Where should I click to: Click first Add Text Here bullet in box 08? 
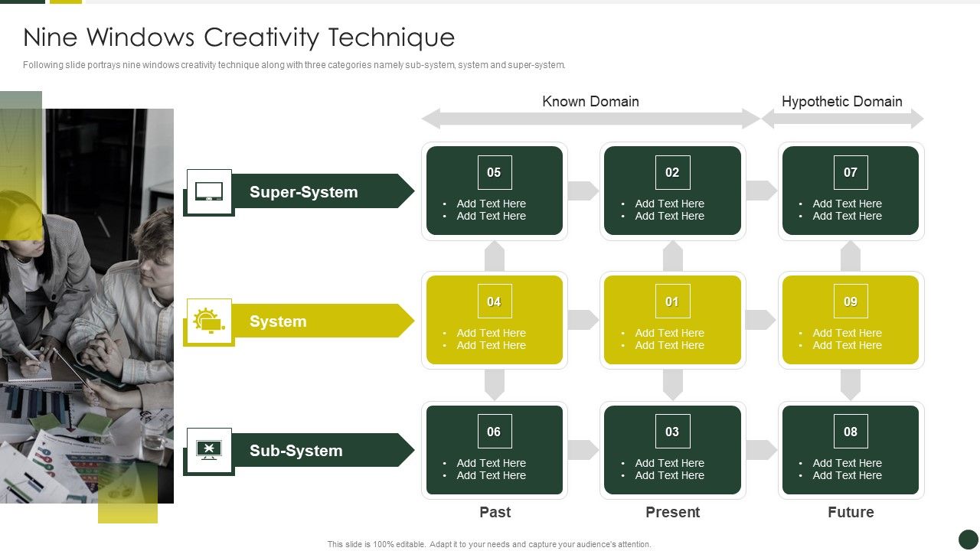847,463
